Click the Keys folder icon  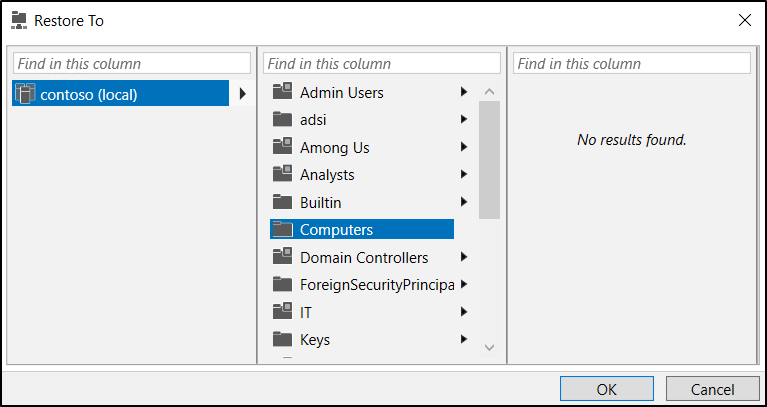(x=282, y=339)
